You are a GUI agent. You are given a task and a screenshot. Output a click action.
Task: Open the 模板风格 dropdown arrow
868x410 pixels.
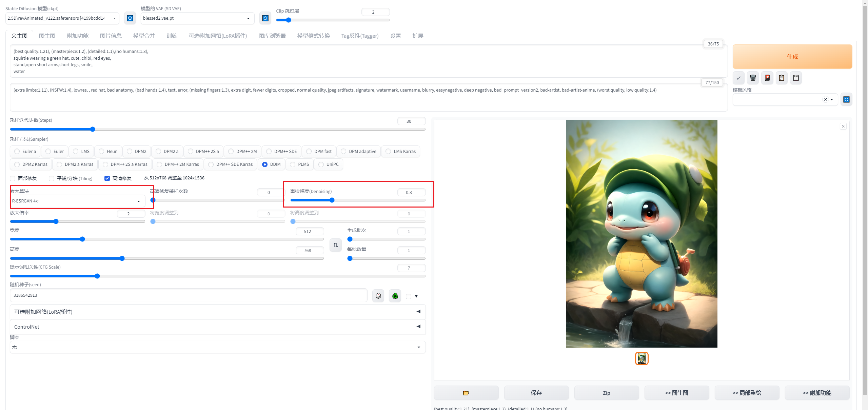pos(832,100)
